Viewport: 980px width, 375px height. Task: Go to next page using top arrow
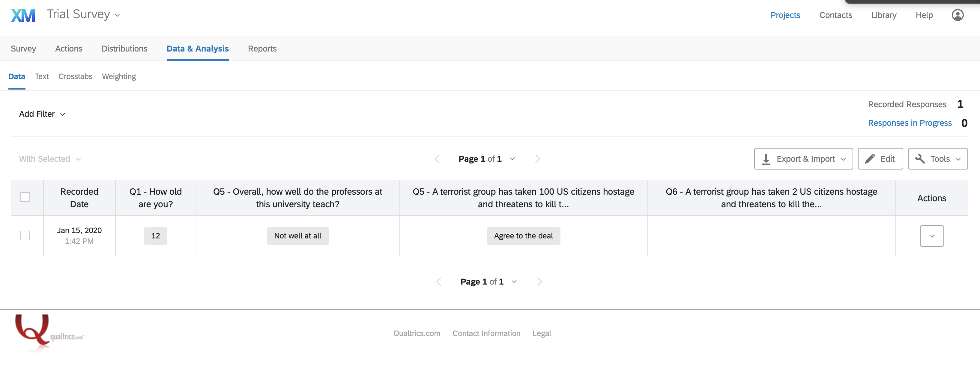coord(537,159)
